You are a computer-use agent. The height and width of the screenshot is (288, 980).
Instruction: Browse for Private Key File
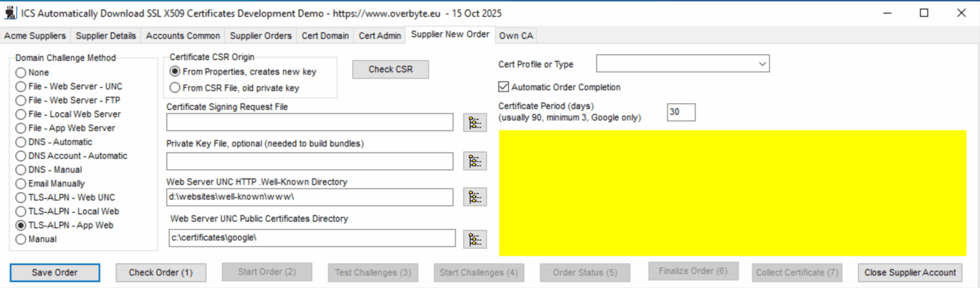[x=474, y=161]
